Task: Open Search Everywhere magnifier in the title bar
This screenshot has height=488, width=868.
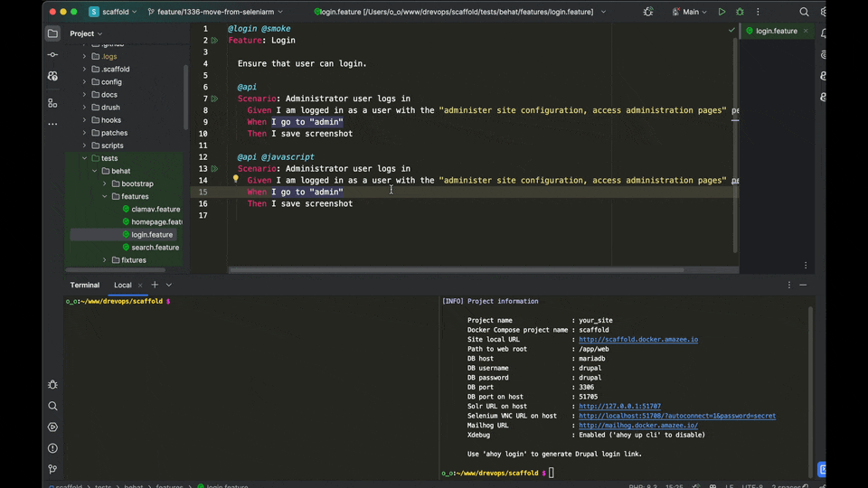Action: click(804, 12)
